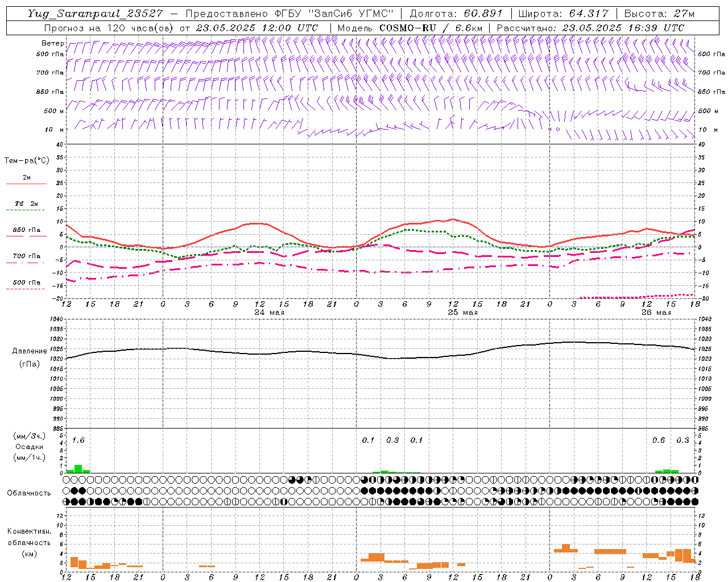Click the 'Ветер' wind panel label

pyautogui.click(x=52, y=43)
